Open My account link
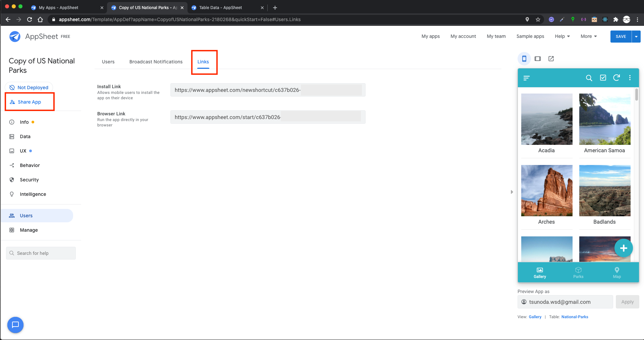 click(463, 36)
